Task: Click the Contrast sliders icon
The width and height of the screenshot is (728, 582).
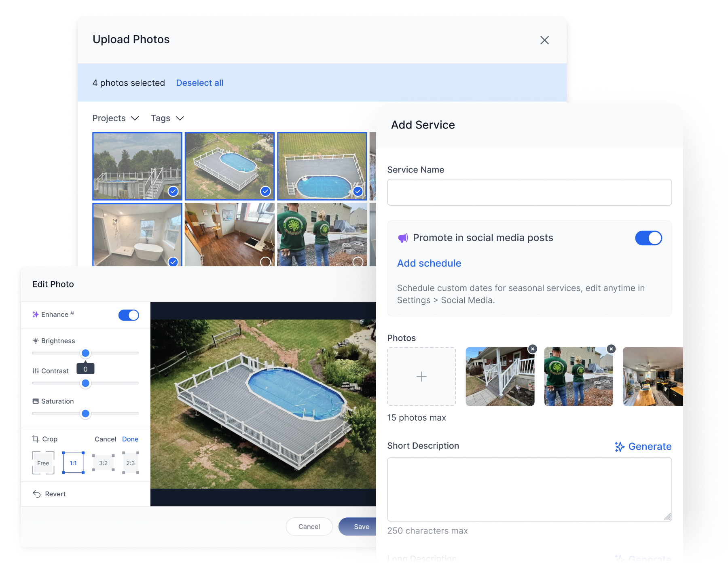Action: pyautogui.click(x=36, y=371)
